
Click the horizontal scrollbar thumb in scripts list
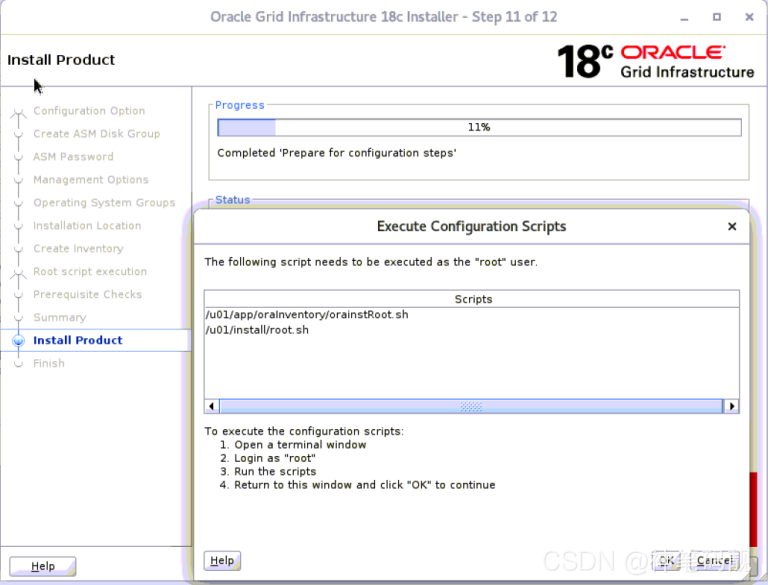(x=471, y=407)
